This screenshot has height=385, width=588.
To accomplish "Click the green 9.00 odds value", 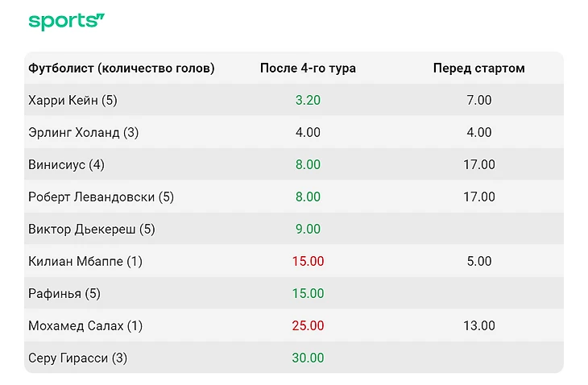I will (x=308, y=229).
